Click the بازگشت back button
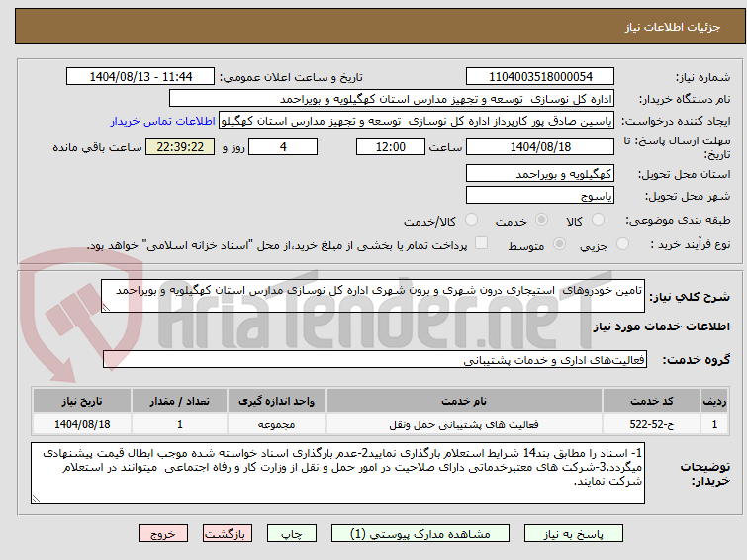The image size is (747, 560). click(x=228, y=534)
